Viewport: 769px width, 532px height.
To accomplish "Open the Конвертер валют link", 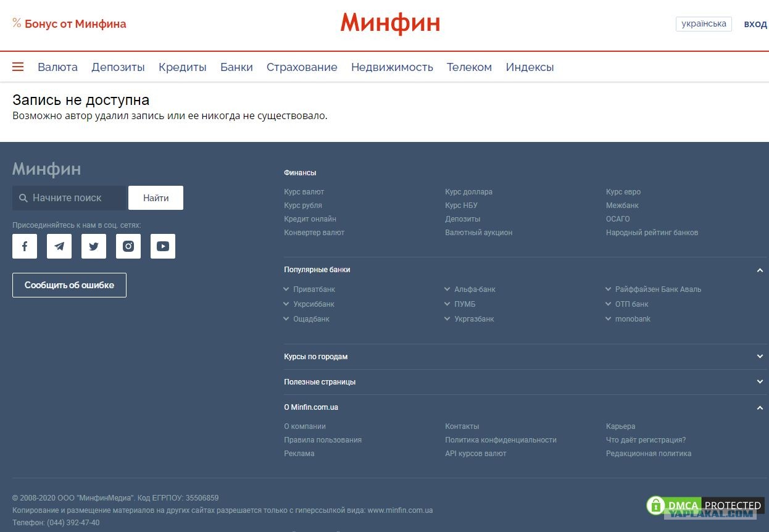I will (x=314, y=233).
